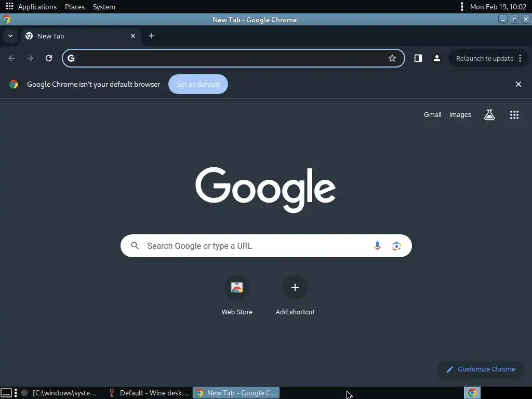The width and height of the screenshot is (532, 399).
Task: Click the show desktop icon in bottom panel
Action: (x=6, y=393)
